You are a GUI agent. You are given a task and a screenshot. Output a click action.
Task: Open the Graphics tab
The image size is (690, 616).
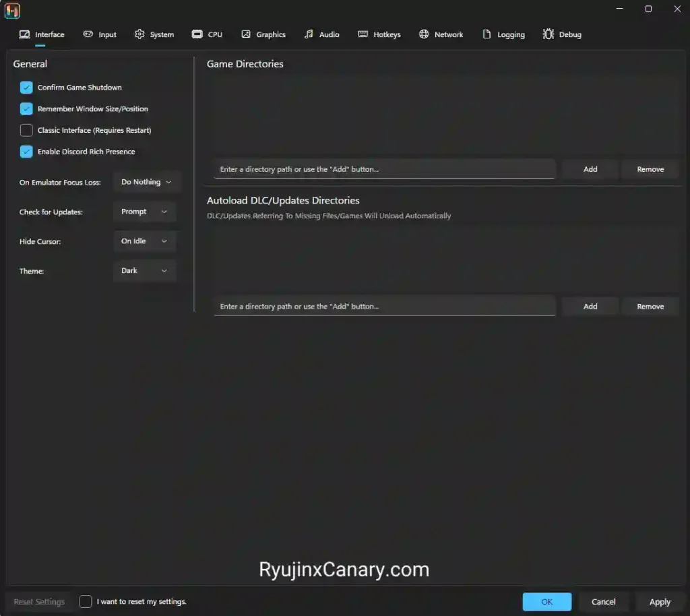click(263, 34)
